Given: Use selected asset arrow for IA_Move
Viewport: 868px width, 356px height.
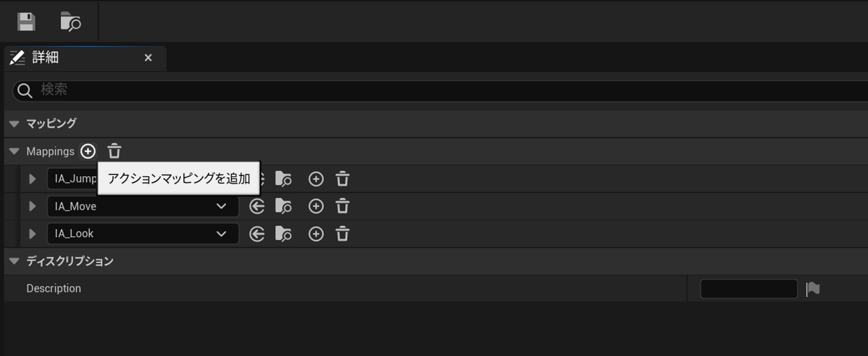Looking at the screenshot, I should tap(257, 206).
